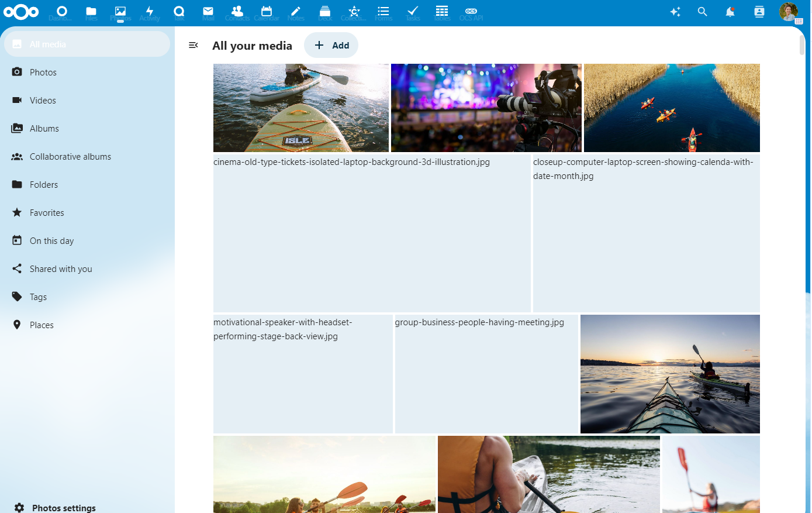
Task: Open unified search with the magnifier icon
Action: click(702, 12)
